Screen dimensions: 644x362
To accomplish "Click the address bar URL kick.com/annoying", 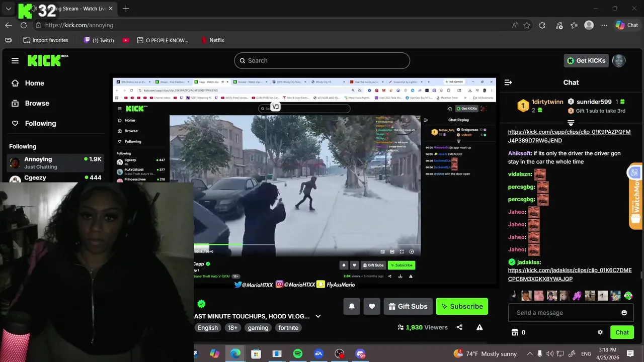I will coord(79,25).
